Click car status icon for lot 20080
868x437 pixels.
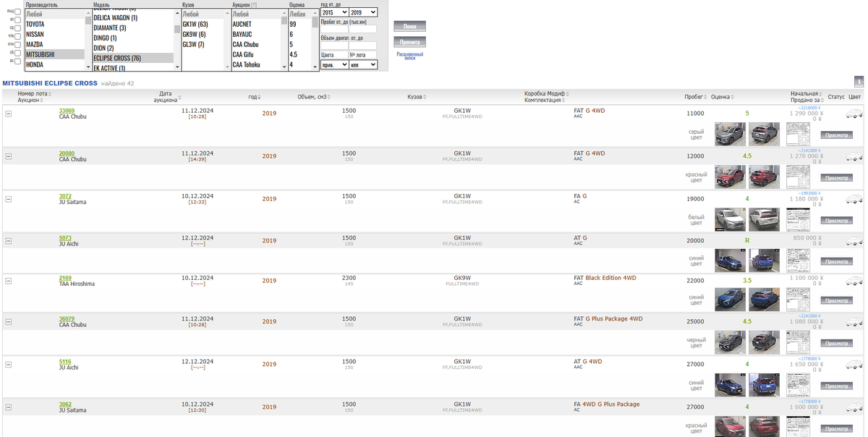click(854, 156)
